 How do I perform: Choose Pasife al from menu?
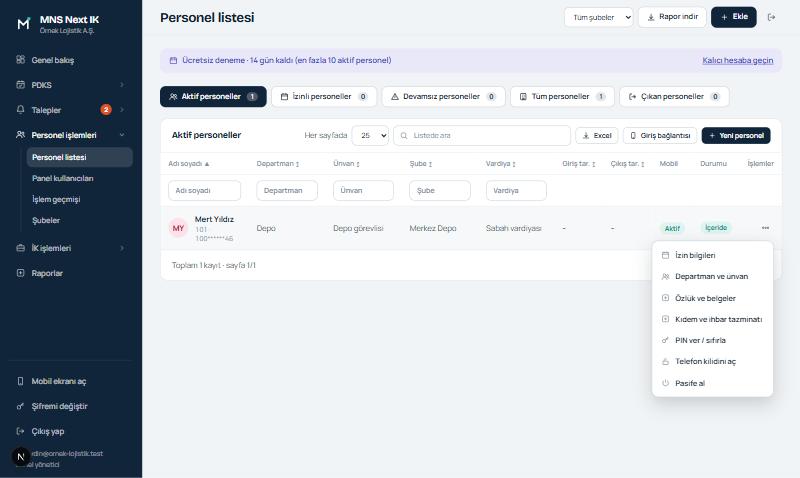[712, 383]
